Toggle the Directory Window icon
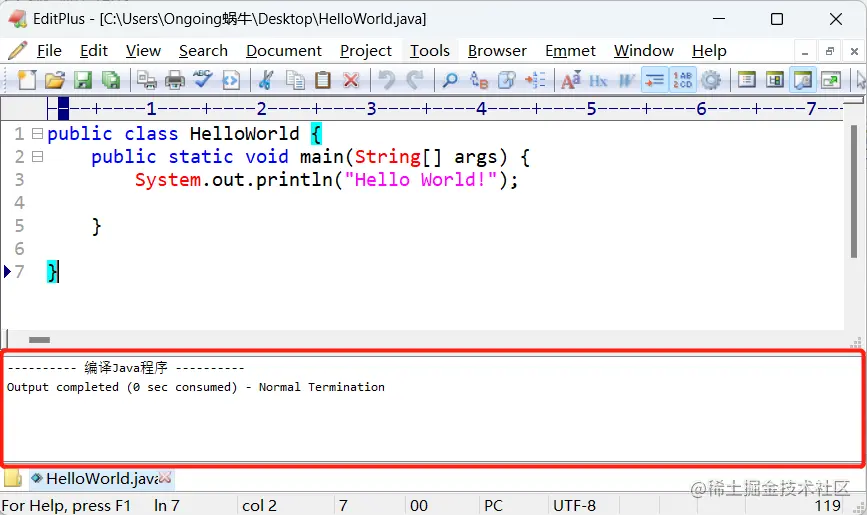 pyautogui.click(x=746, y=80)
